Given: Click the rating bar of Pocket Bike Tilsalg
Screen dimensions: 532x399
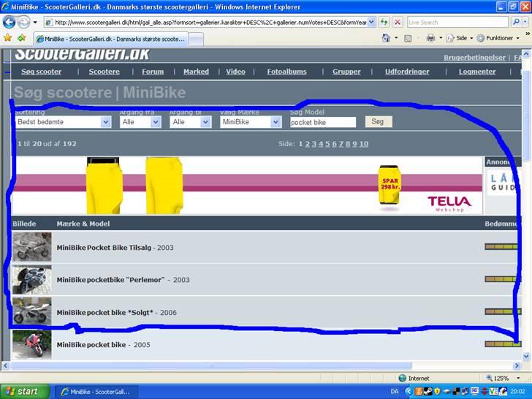Looking at the screenshot, I should (502, 247).
